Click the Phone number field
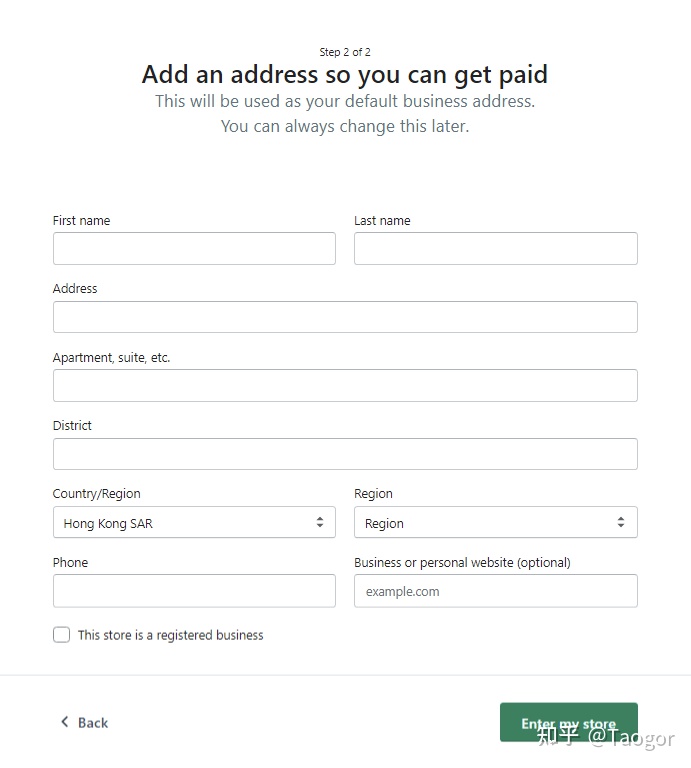This screenshot has height=768, width=691. point(194,591)
